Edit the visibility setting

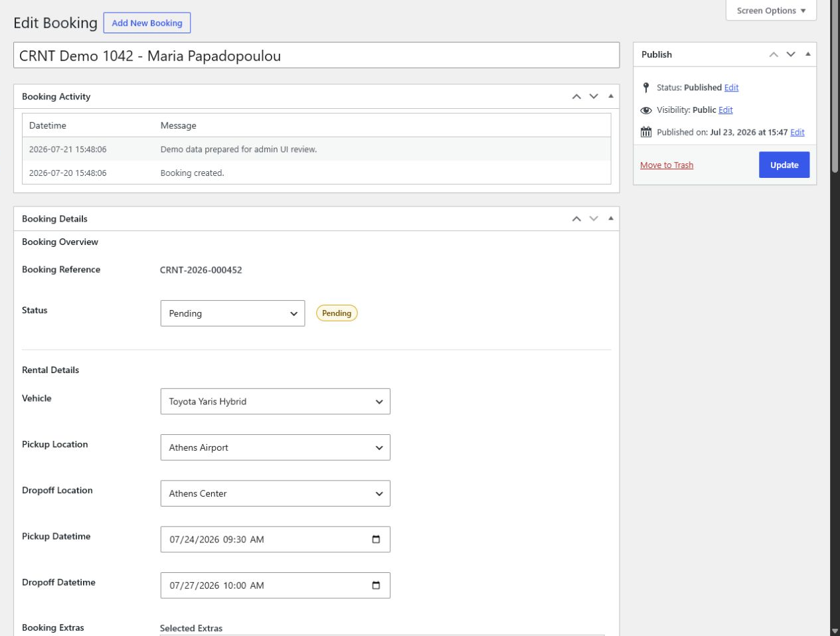726,110
